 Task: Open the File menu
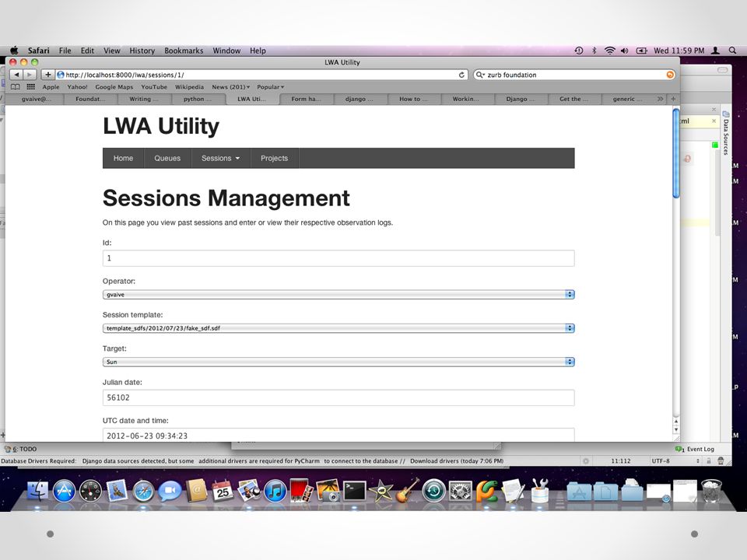click(x=65, y=51)
